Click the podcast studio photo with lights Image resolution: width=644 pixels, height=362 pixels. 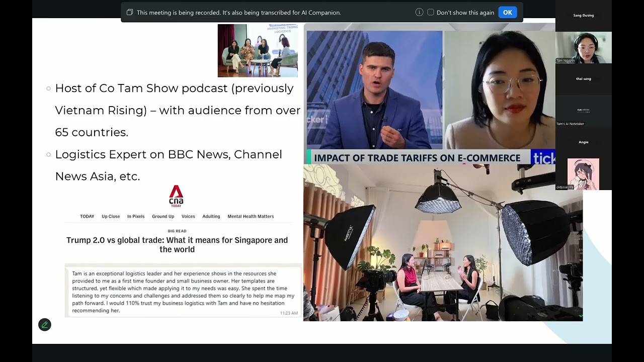point(443,243)
